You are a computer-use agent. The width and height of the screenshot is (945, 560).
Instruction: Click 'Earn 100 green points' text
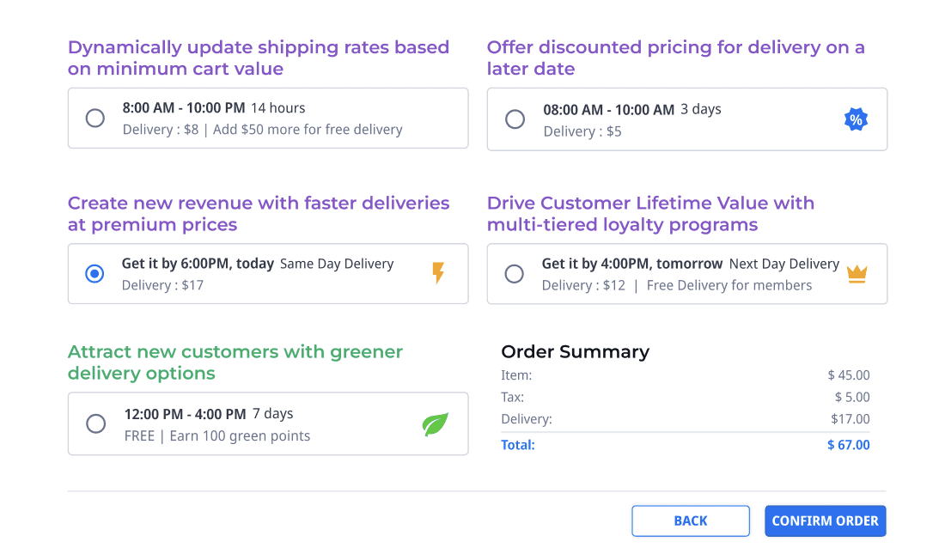240,435
